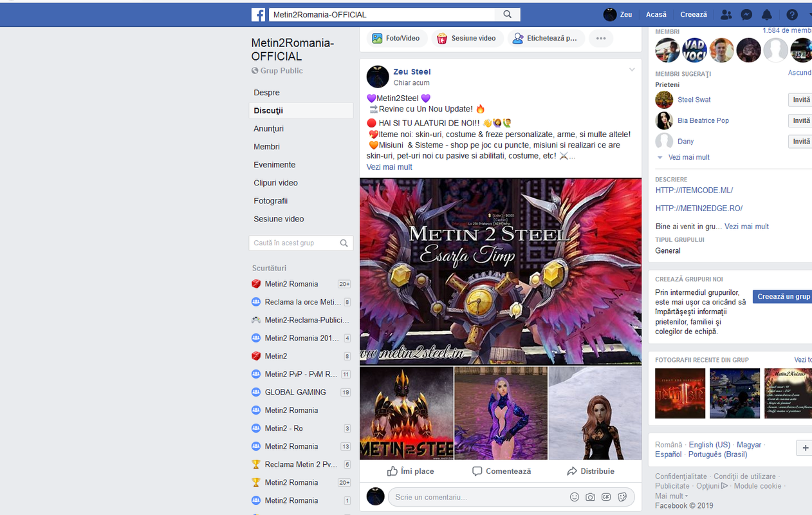The height and width of the screenshot is (515, 812).
Task: Select Discuții in group menu
Action: click(301, 111)
